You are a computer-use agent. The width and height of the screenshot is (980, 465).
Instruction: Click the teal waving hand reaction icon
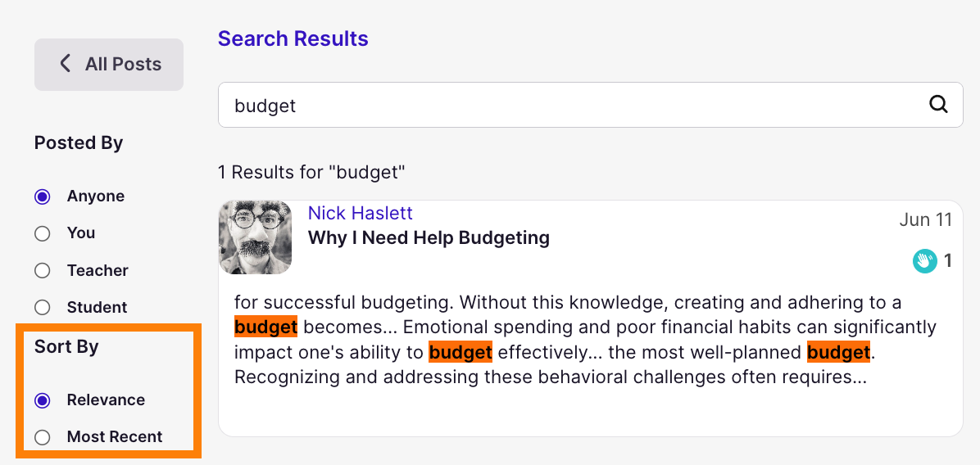(x=925, y=261)
